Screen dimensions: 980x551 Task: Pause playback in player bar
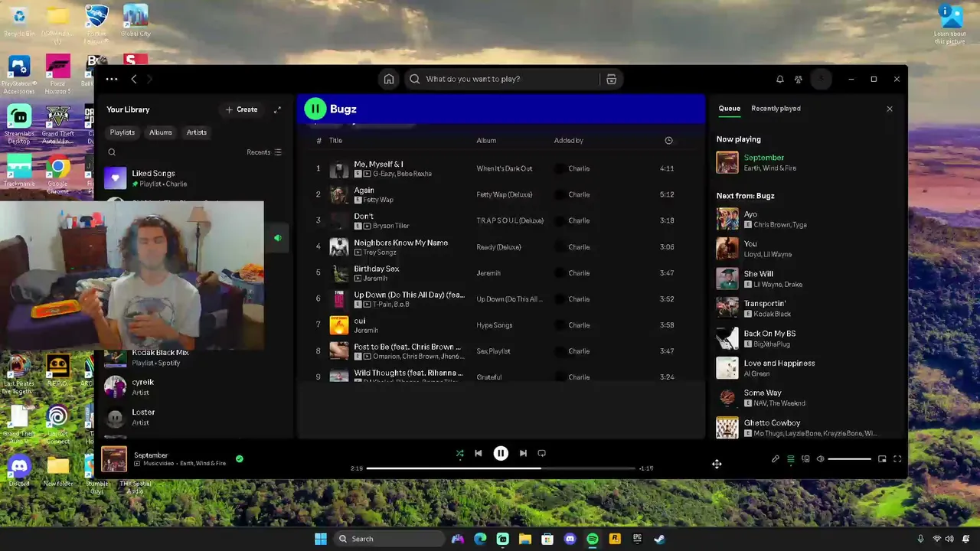click(501, 453)
